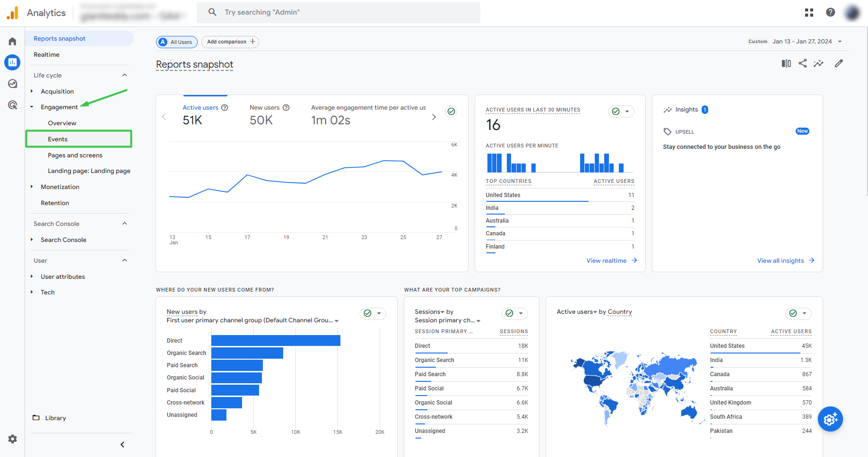Open the Explore icon in left rail
The image size is (868, 457).
click(x=12, y=84)
